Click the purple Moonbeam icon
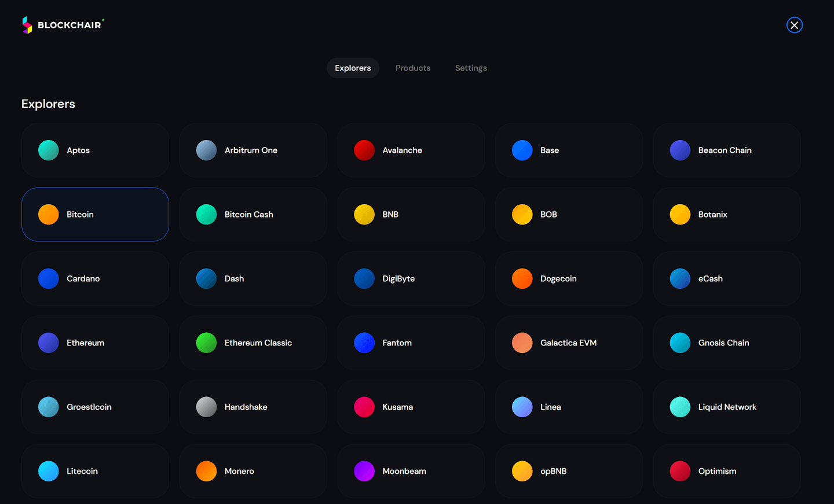Image resolution: width=834 pixels, height=504 pixels. (364, 471)
